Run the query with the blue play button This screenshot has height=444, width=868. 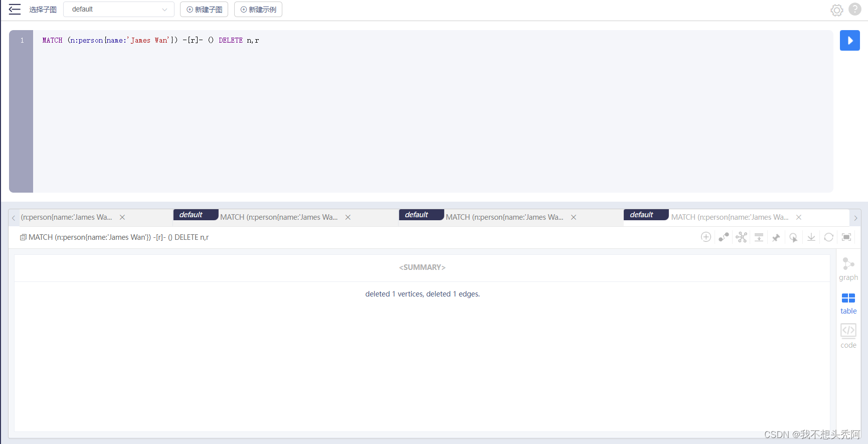[x=850, y=41]
